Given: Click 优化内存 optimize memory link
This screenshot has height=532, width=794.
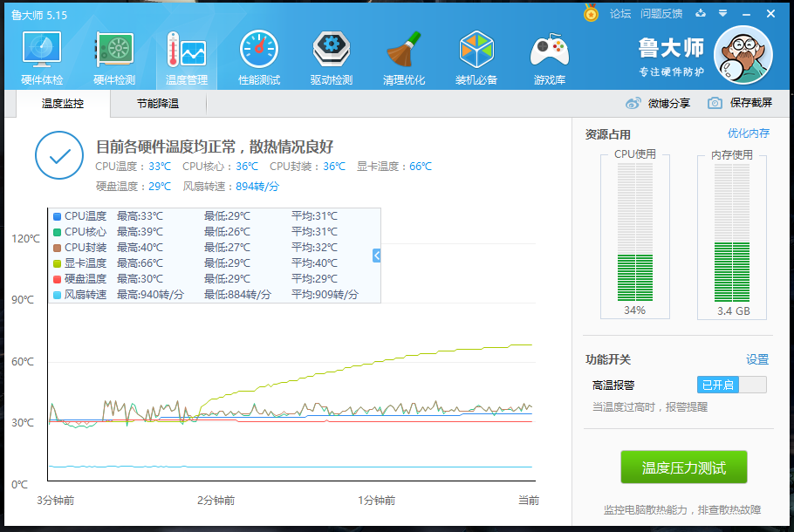Looking at the screenshot, I should [749, 133].
